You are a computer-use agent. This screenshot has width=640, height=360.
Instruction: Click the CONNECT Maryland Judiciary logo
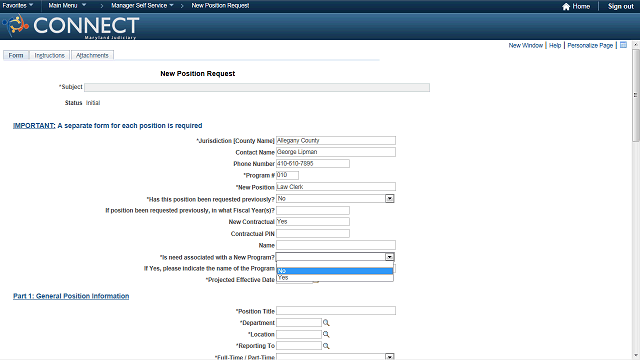[71, 27]
